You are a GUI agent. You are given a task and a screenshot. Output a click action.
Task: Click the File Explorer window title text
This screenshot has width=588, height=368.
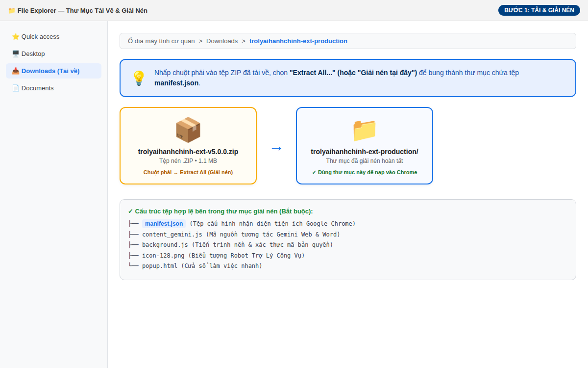coord(82,10)
